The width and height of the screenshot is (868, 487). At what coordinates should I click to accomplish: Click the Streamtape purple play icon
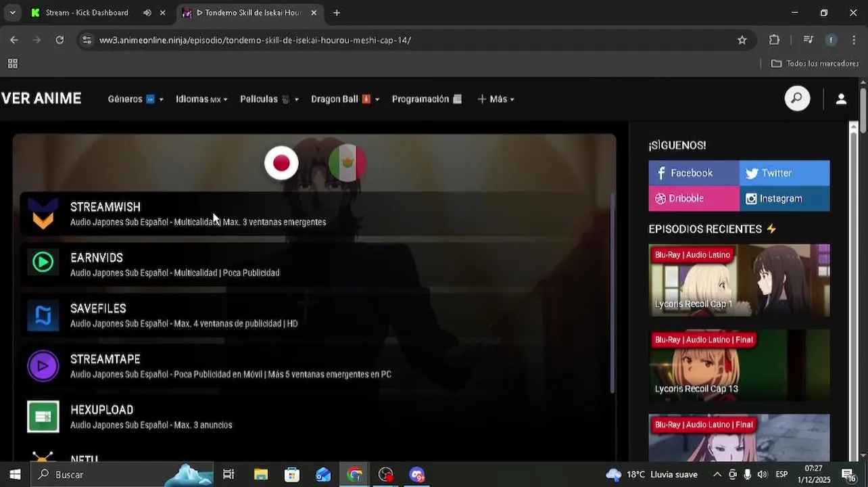(43, 366)
